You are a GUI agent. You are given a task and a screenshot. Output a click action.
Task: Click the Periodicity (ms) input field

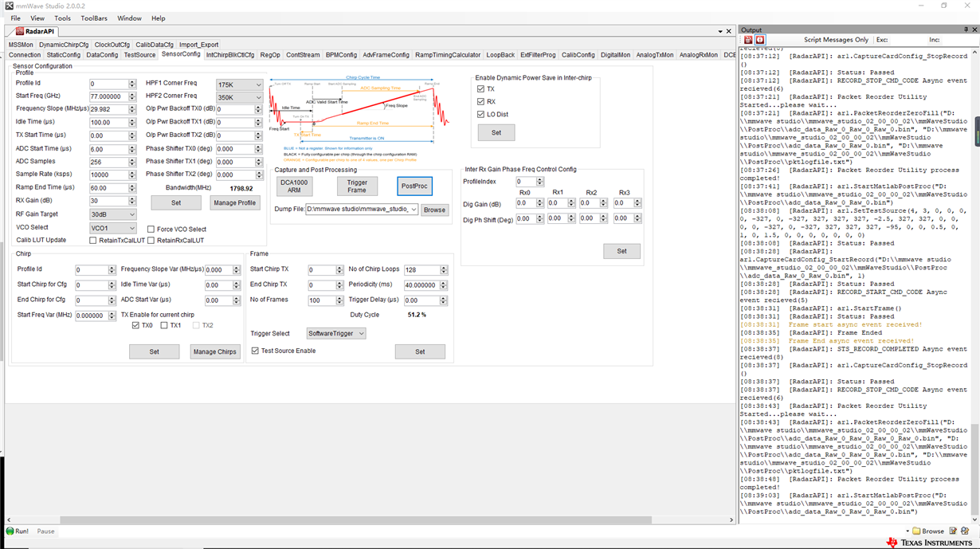click(421, 285)
